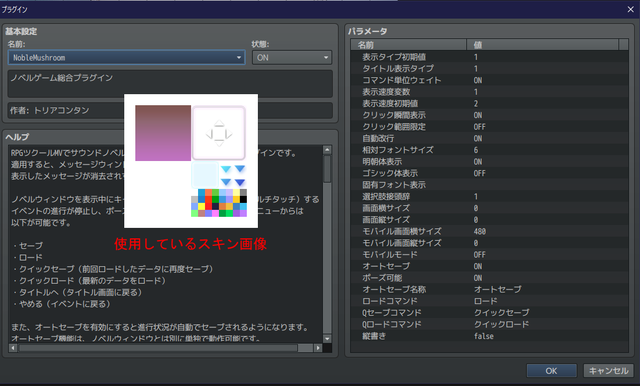The width and height of the screenshot is (640, 386).
Task: Click the help text scroll up arrow
Action: click(327, 150)
